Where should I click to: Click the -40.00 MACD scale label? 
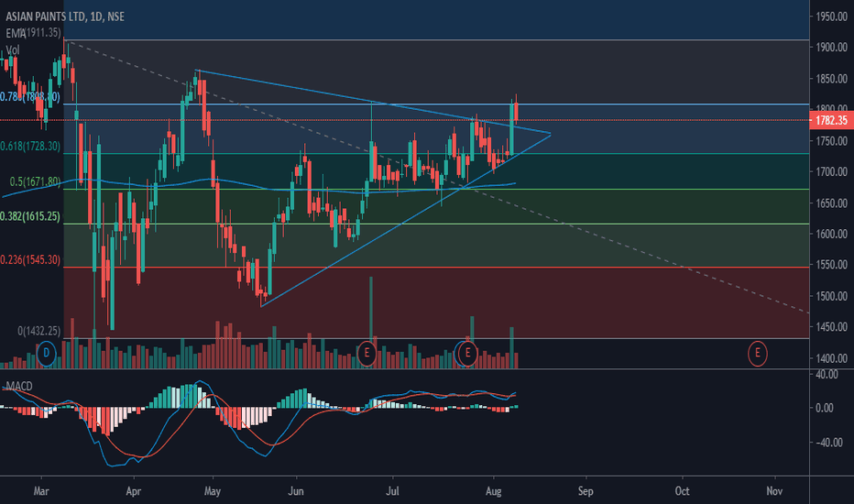pos(830,443)
